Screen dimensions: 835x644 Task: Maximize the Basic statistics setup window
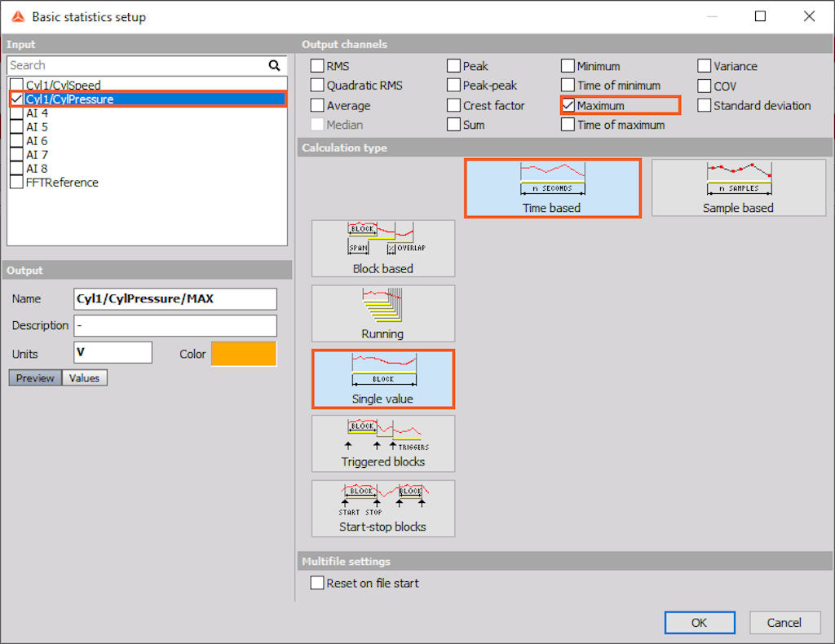[761, 16]
